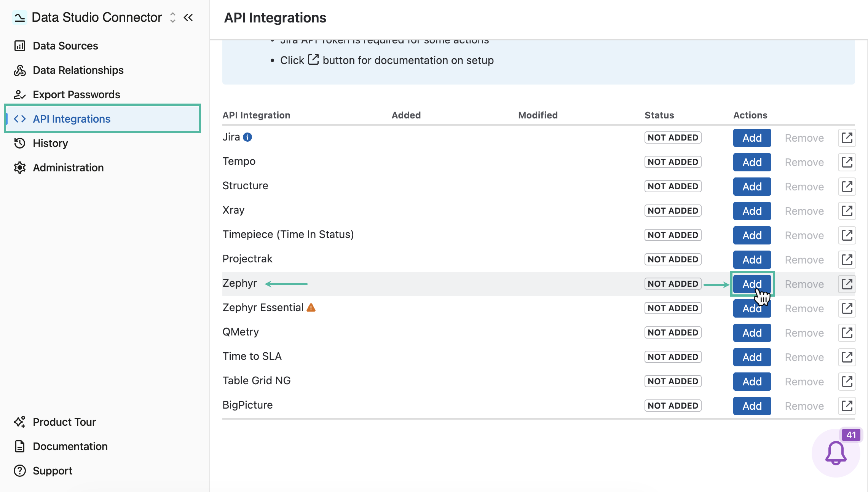Expand the Data Studio Connector app switcher

173,18
